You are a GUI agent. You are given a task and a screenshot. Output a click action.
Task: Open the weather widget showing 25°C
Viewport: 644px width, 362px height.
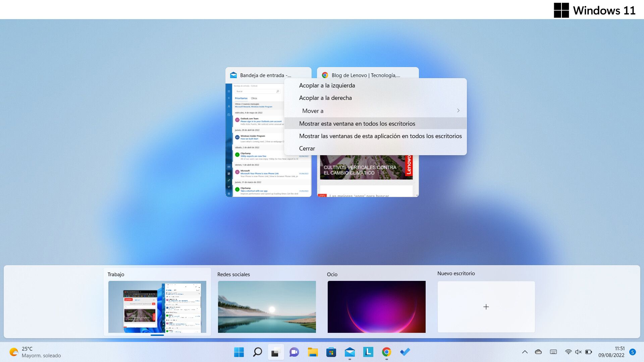35,352
